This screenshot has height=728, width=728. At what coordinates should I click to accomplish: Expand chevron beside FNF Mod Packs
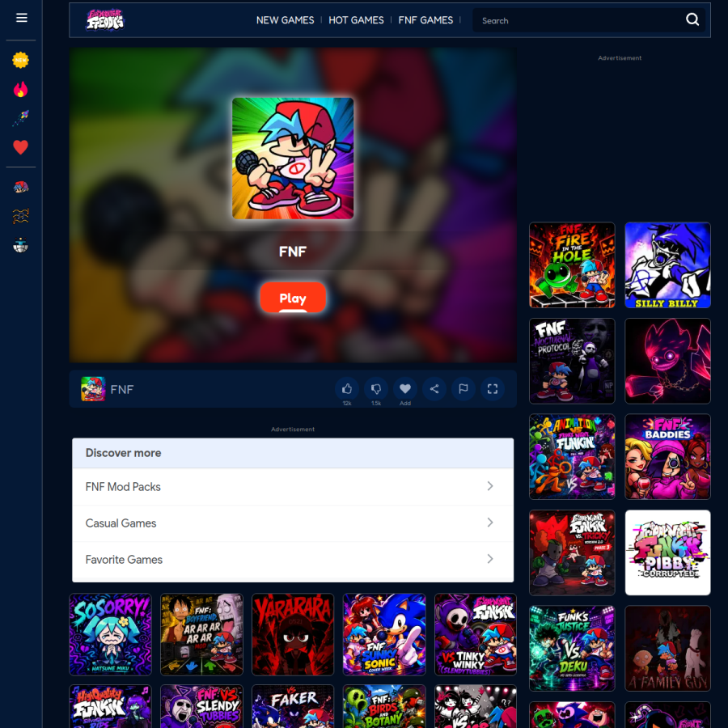[x=490, y=486]
